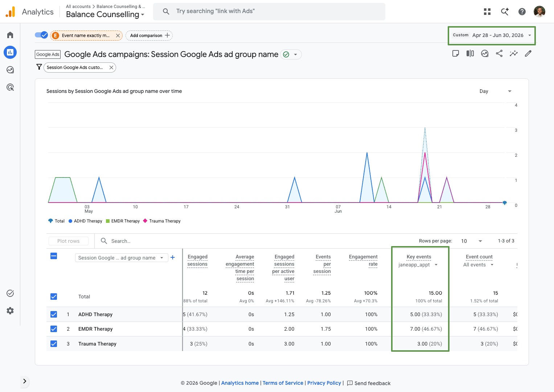Sort by Key events column header
This screenshot has width=554, height=392.
point(419,257)
